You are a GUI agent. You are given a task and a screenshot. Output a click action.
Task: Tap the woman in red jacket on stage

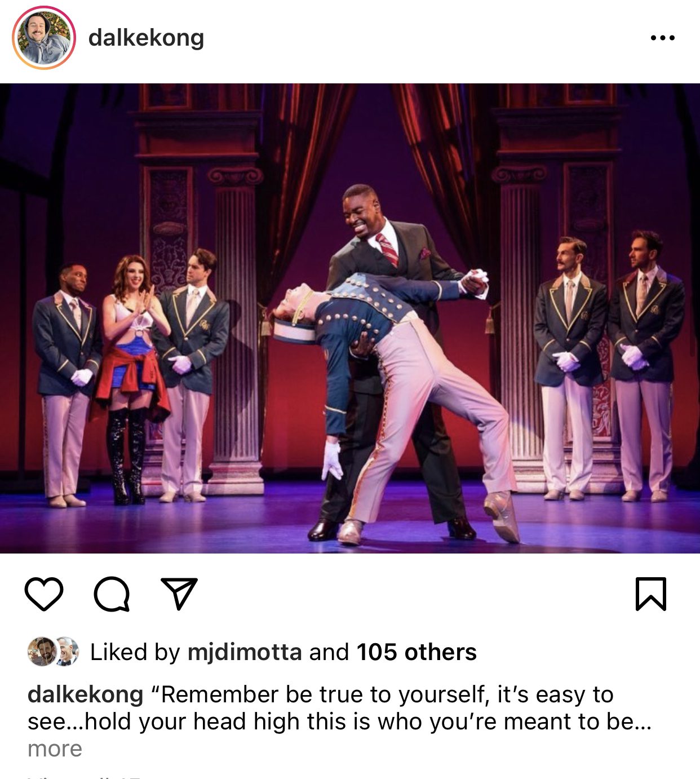click(131, 378)
